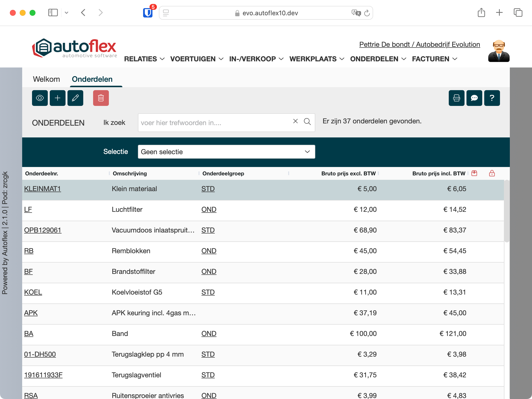Focus the trefwoorden search input
Image resolution: width=532 pixels, height=399 pixels.
(214, 123)
